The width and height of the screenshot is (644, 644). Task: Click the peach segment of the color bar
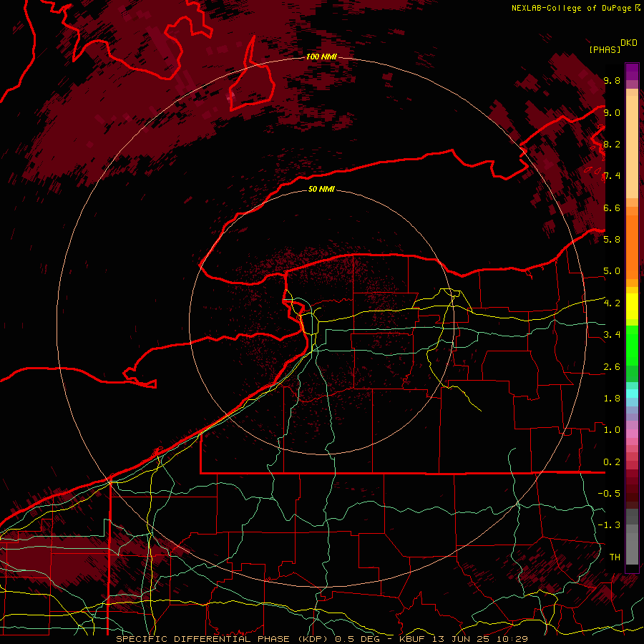point(632,147)
